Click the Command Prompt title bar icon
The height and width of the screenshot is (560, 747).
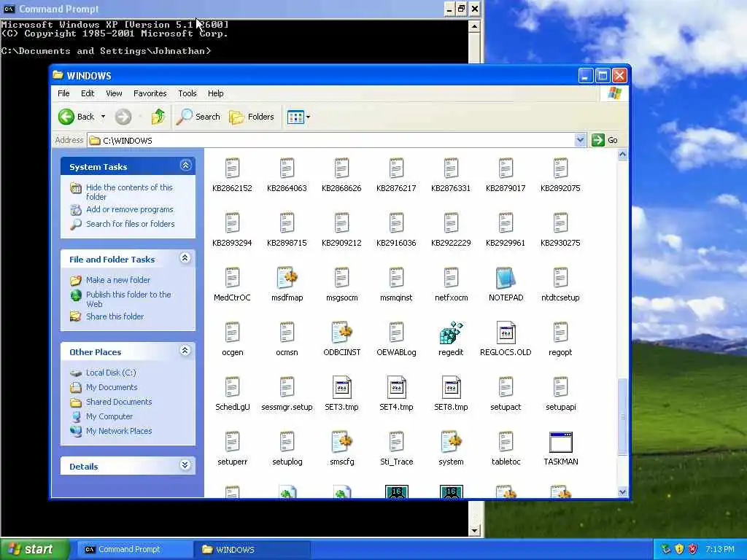tap(9, 9)
